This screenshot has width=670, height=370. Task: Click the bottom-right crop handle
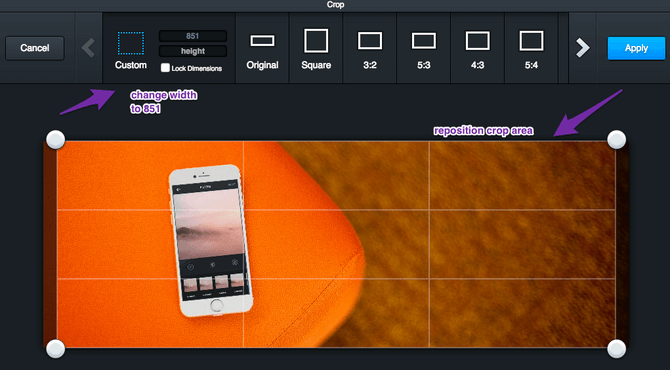(616, 348)
